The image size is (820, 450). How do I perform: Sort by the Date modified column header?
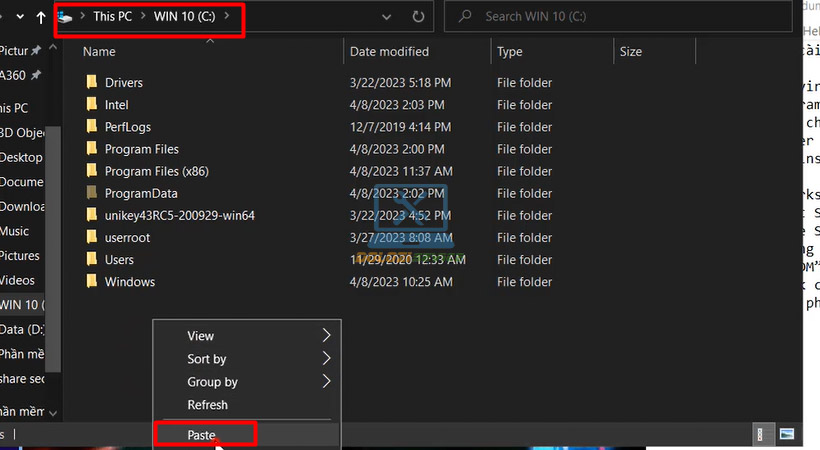click(390, 51)
